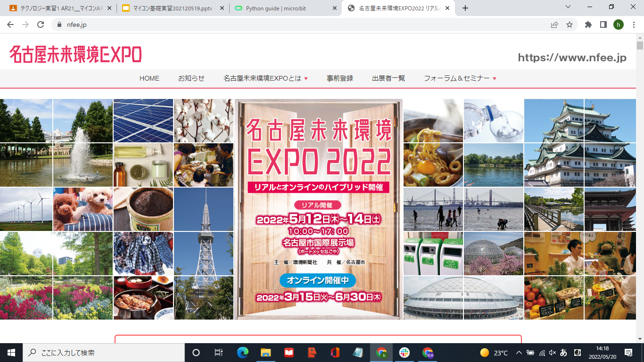Click the https://www.nfee.jp header text
The image size is (644, 362).
572,58
